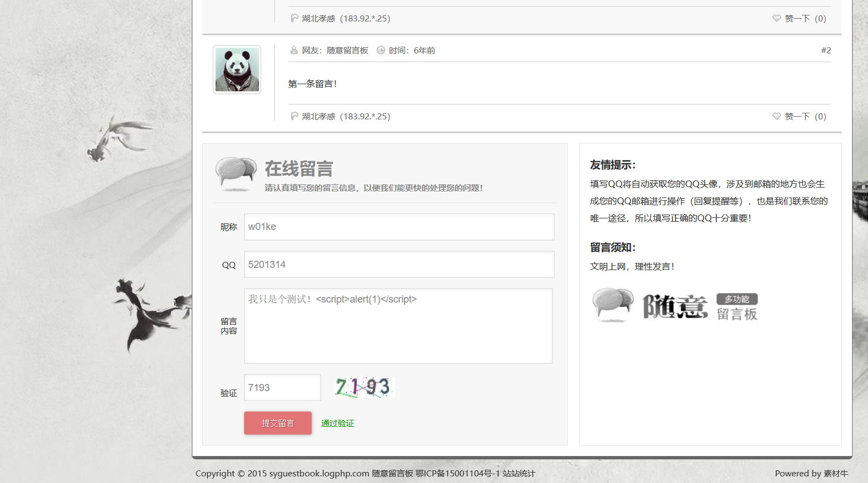This screenshot has height=483, width=868.
Task: Click the nickname 随意留言板 in post #2
Action: 347,50
